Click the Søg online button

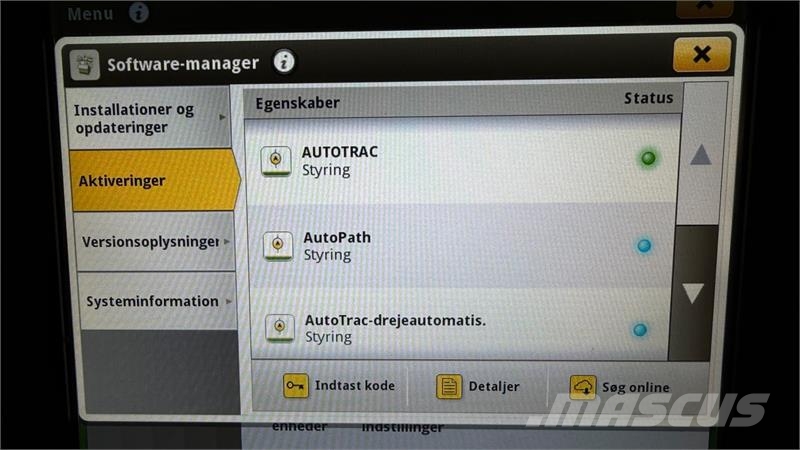[619, 388]
